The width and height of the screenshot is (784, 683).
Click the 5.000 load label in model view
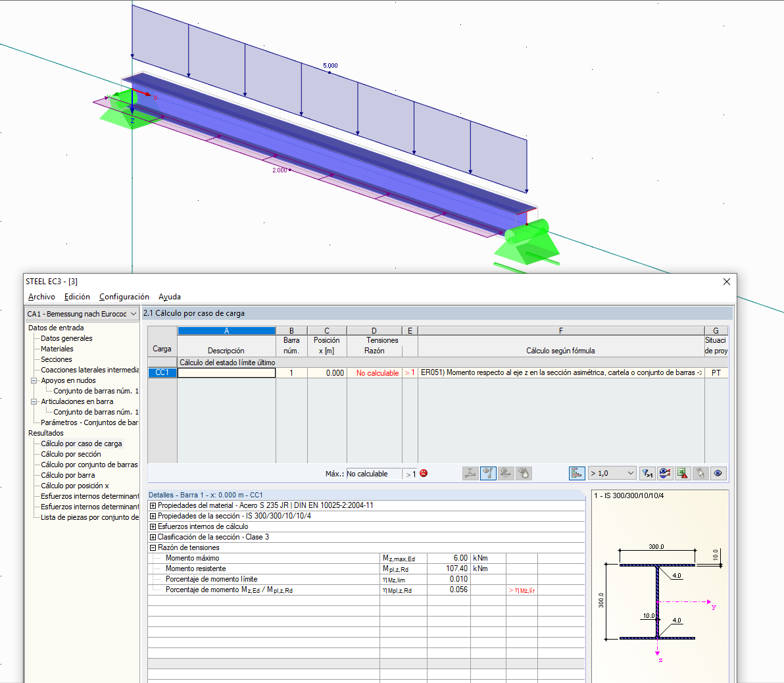330,66
